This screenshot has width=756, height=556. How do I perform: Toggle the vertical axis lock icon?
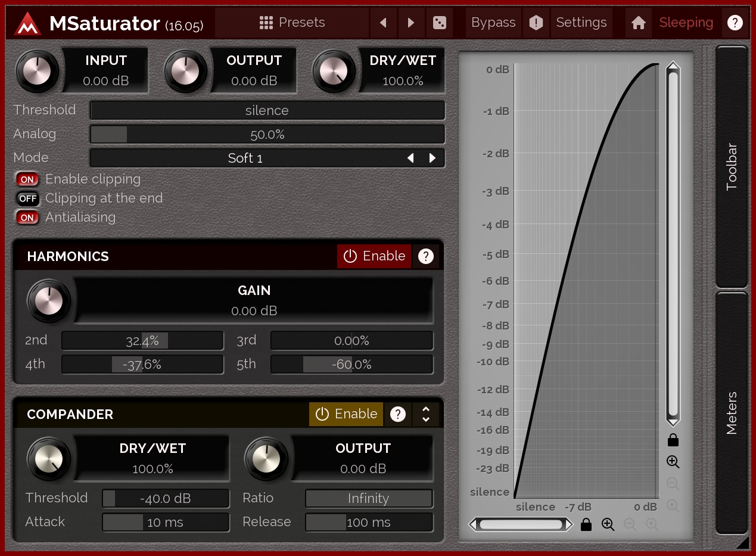tap(673, 440)
